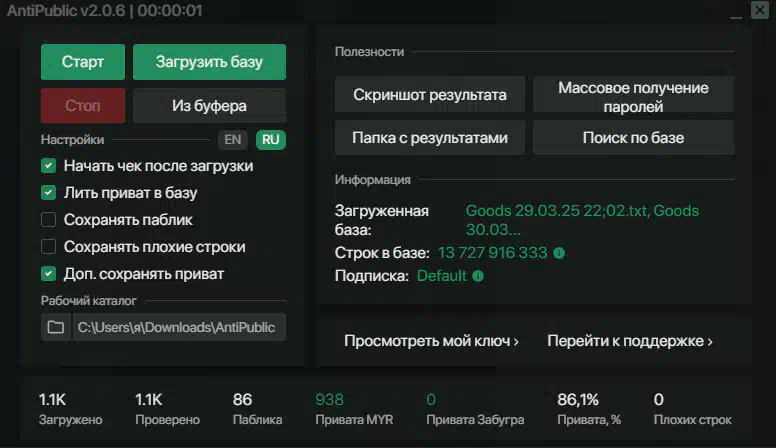Uncheck Начать чек после загрузки
This screenshot has height=448, width=776.
point(48,165)
